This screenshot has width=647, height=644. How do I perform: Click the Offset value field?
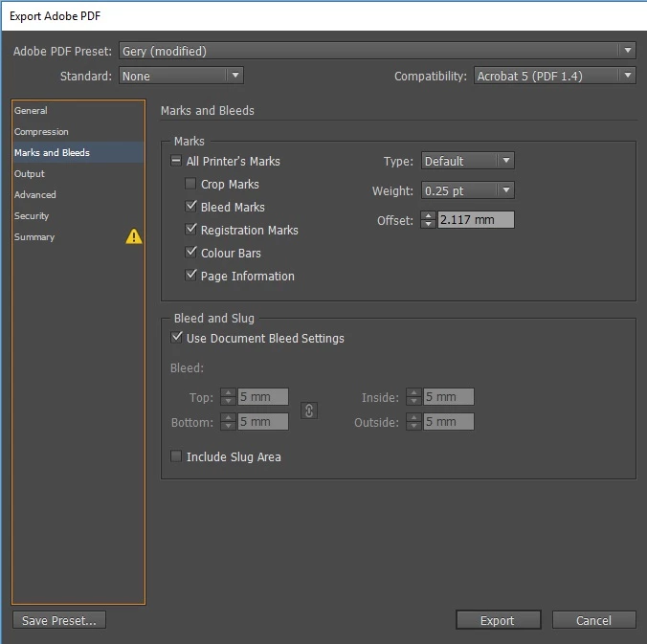pos(476,219)
